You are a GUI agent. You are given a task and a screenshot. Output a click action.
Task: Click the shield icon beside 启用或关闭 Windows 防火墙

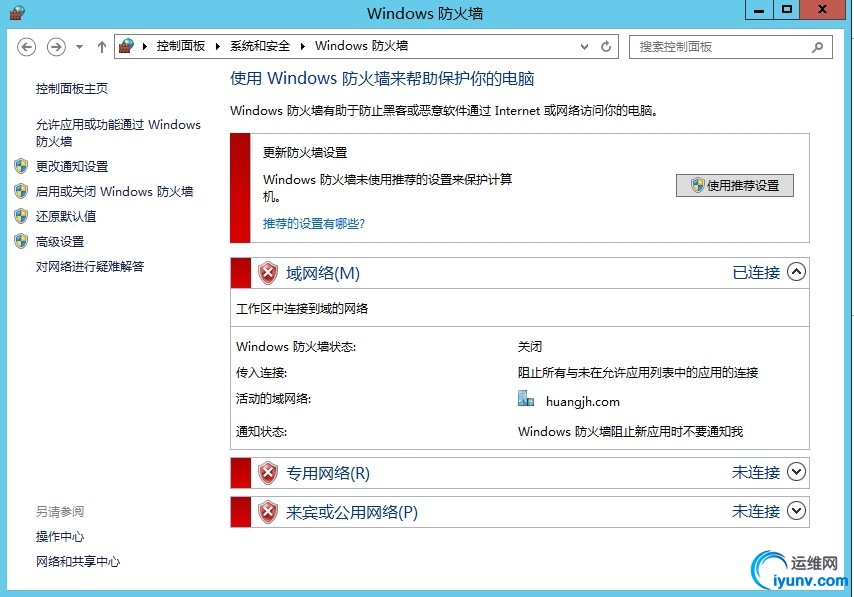pos(21,191)
